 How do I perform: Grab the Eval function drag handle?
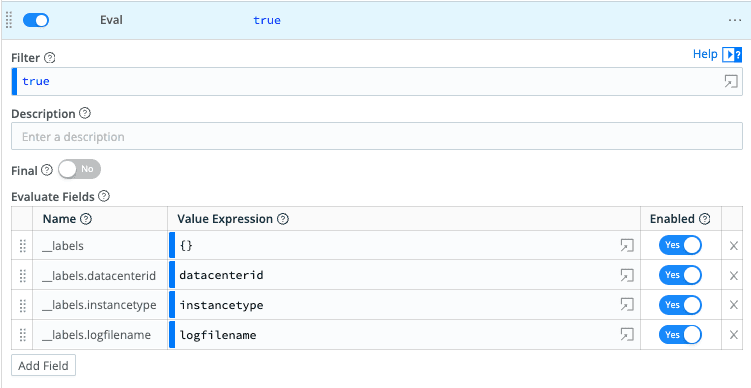(9, 20)
